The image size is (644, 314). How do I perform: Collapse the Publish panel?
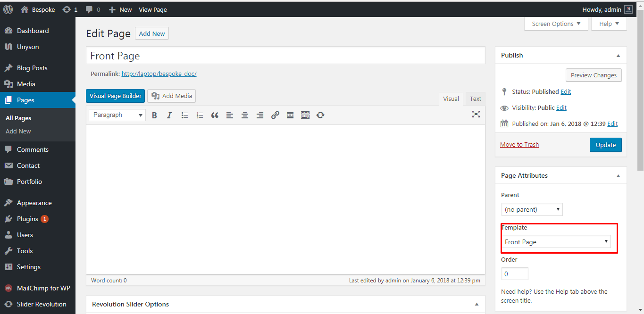click(618, 56)
